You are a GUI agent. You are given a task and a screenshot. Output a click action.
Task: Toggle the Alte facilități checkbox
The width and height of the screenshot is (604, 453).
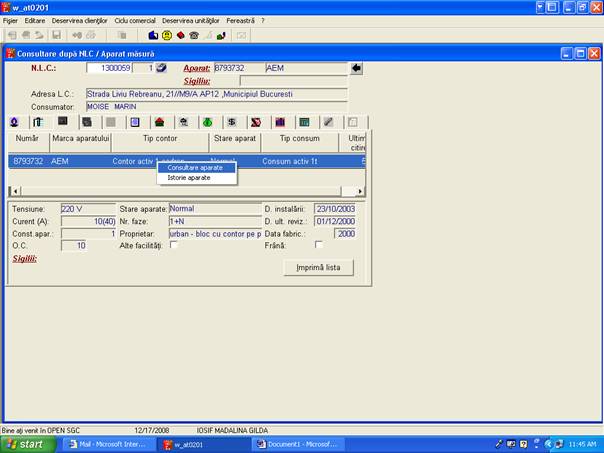[174, 245]
